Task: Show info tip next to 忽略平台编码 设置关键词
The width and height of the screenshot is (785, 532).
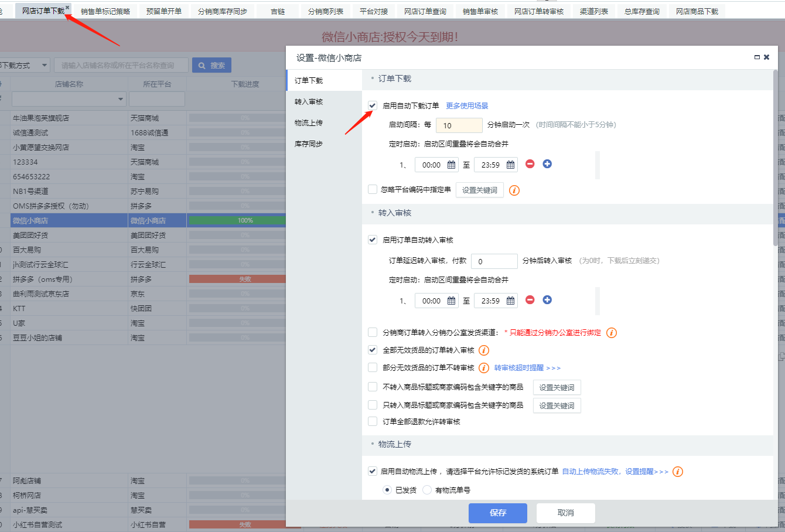Action: (x=514, y=190)
